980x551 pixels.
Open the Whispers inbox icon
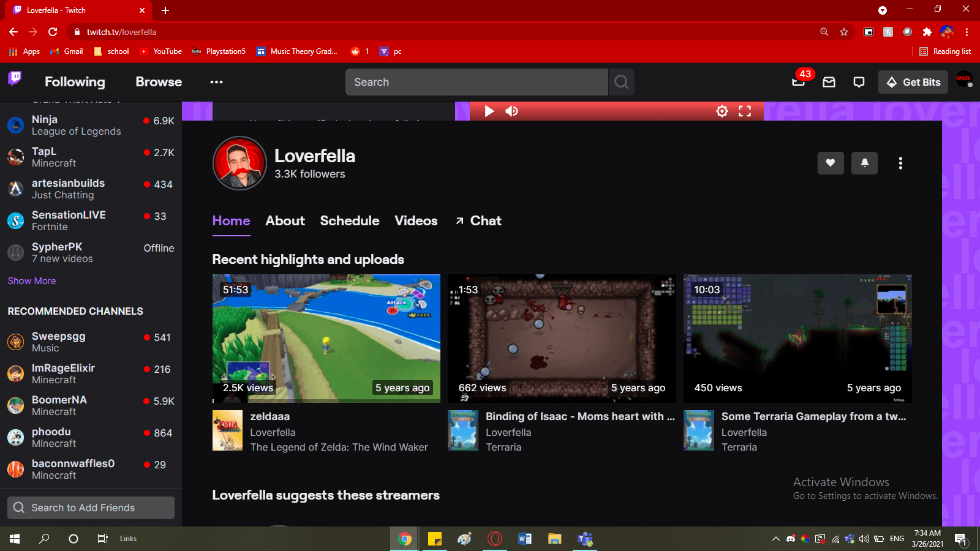[x=829, y=81]
